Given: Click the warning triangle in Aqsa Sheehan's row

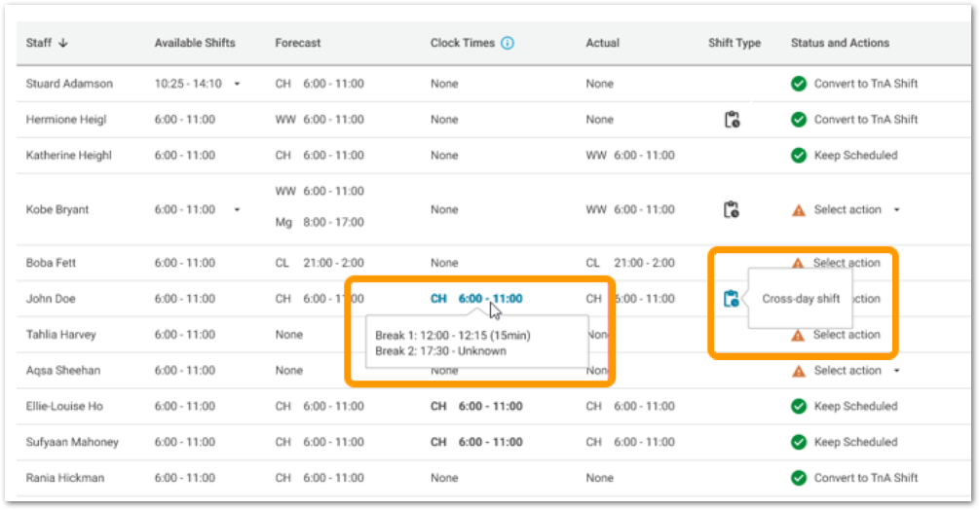Looking at the screenshot, I should (x=799, y=371).
